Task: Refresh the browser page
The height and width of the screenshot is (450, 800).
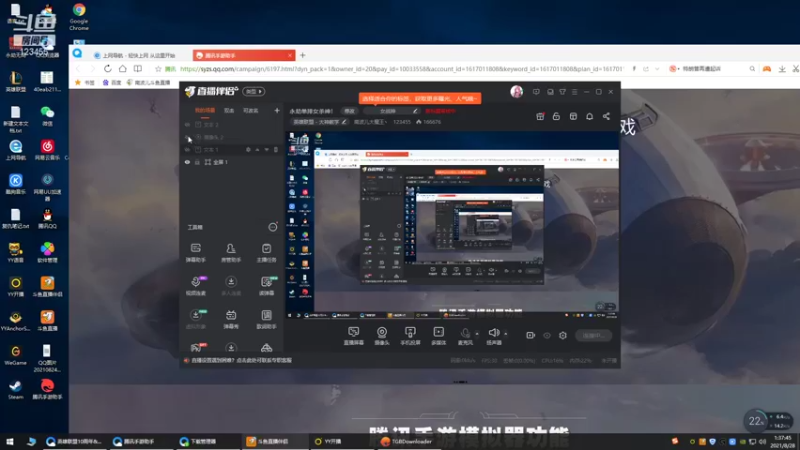Action: (107, 68)
